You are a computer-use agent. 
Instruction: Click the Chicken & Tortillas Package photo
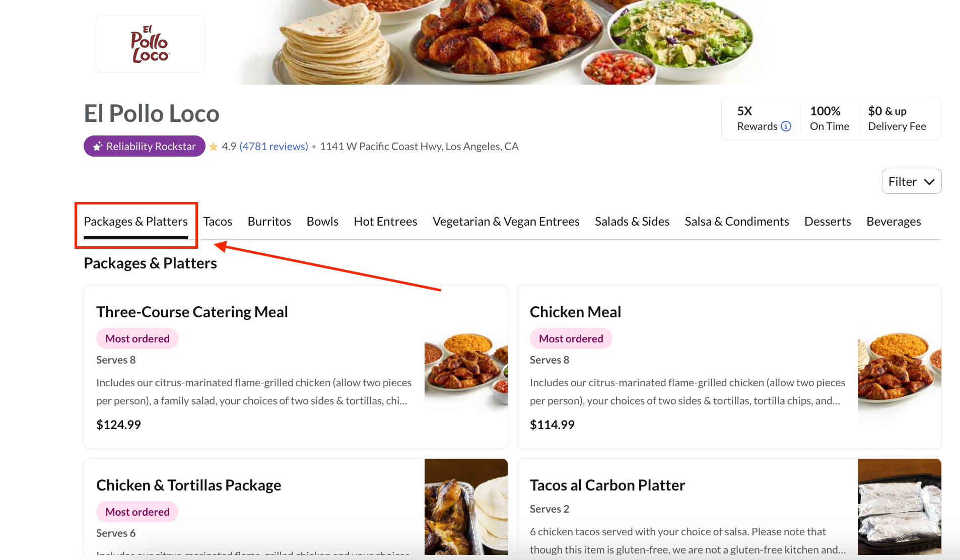(466, 506)
